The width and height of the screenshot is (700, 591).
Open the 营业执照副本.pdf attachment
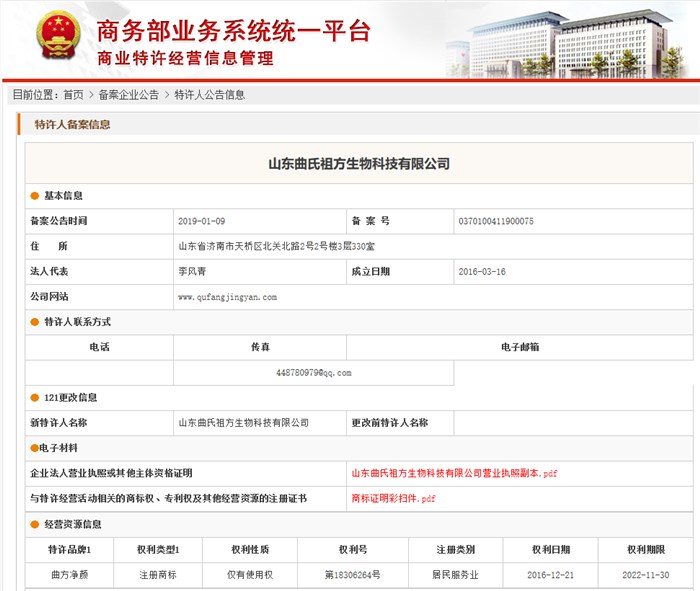pos(454,473)
